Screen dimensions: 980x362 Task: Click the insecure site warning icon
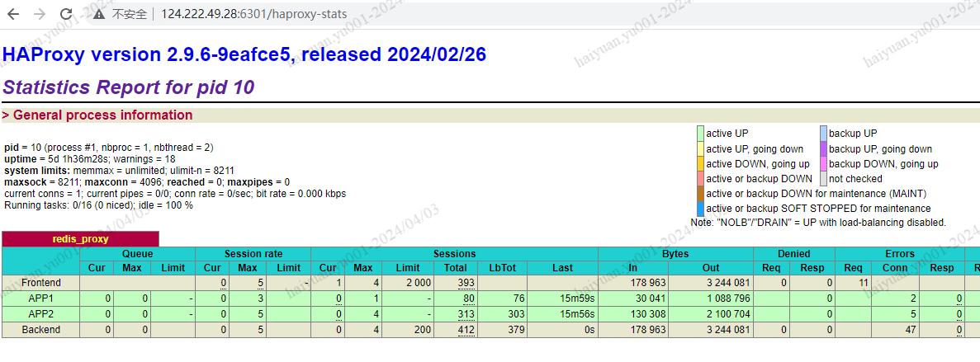pos(99,15)
